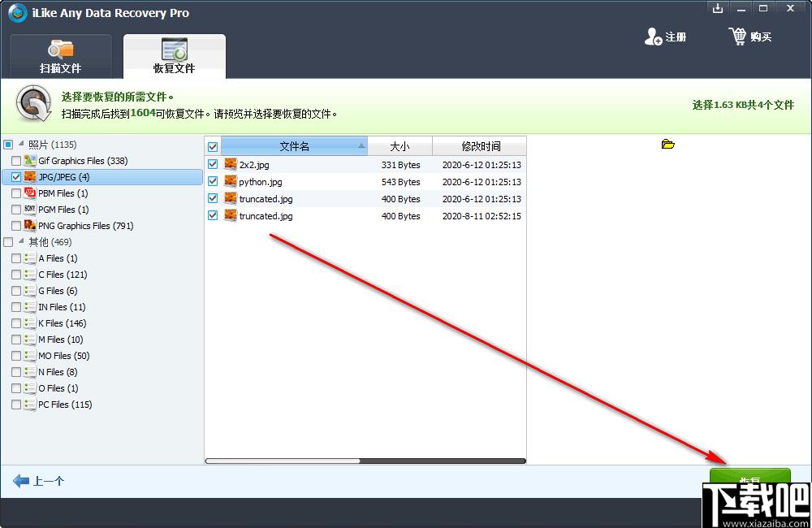The image size is (812, 528).
Task: Click the green recover button
Action: tap(749, 477)
